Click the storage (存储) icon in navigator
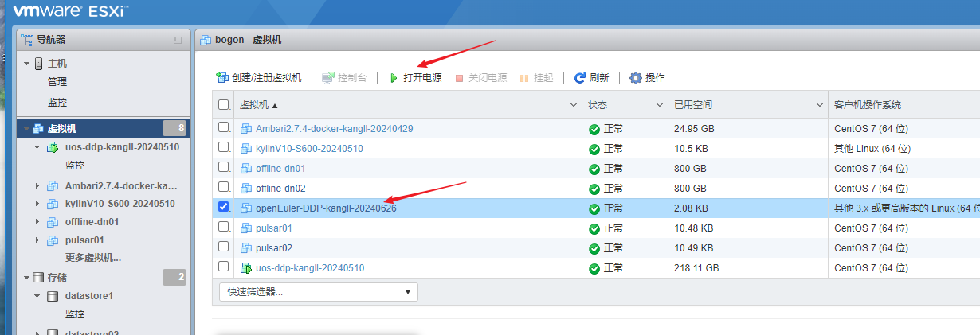 pos(37,278)
